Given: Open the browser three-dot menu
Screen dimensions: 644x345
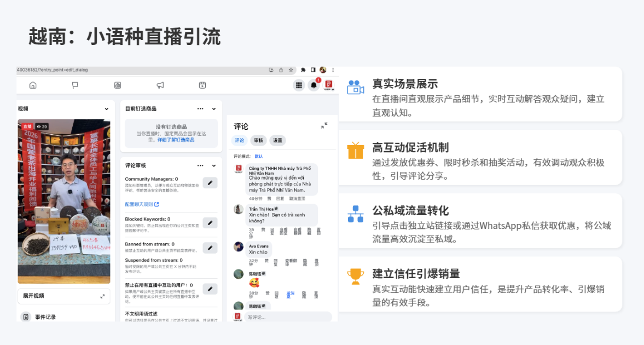Looking at the screenshot, I should point(333,70).
